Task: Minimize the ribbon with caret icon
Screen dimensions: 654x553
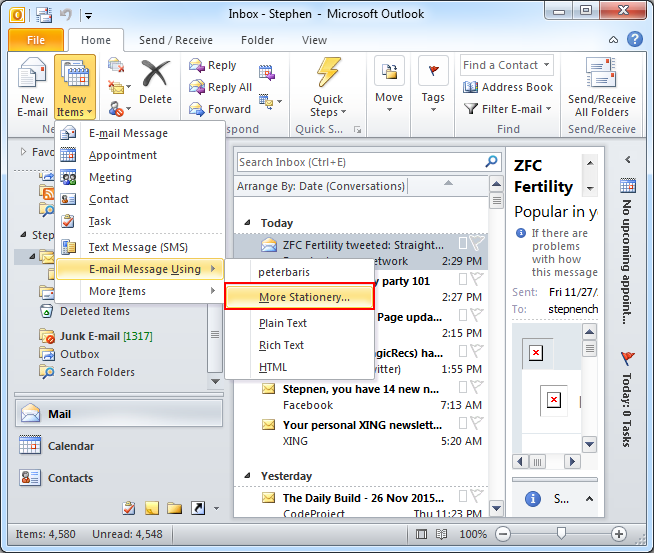Action: pyautogui.click(x=614, y=40)
